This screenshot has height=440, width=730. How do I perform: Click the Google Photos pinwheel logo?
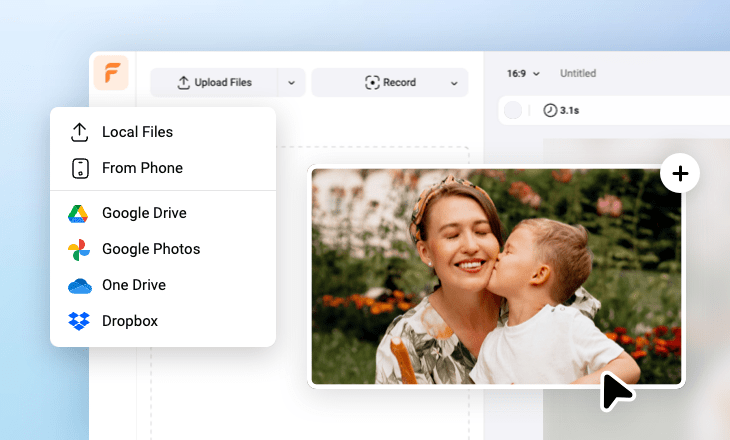click(x=79, y=250)
